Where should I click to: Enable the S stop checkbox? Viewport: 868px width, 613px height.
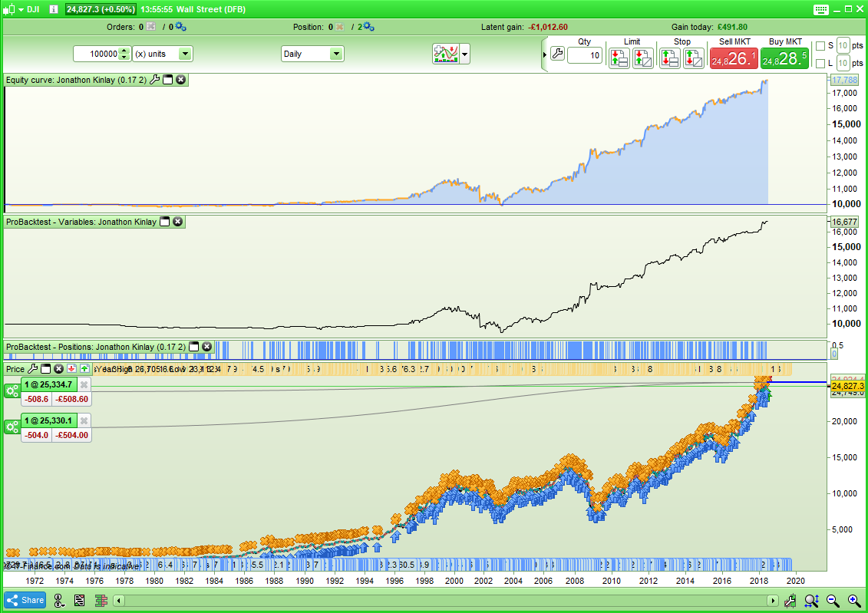click(820, 46)
